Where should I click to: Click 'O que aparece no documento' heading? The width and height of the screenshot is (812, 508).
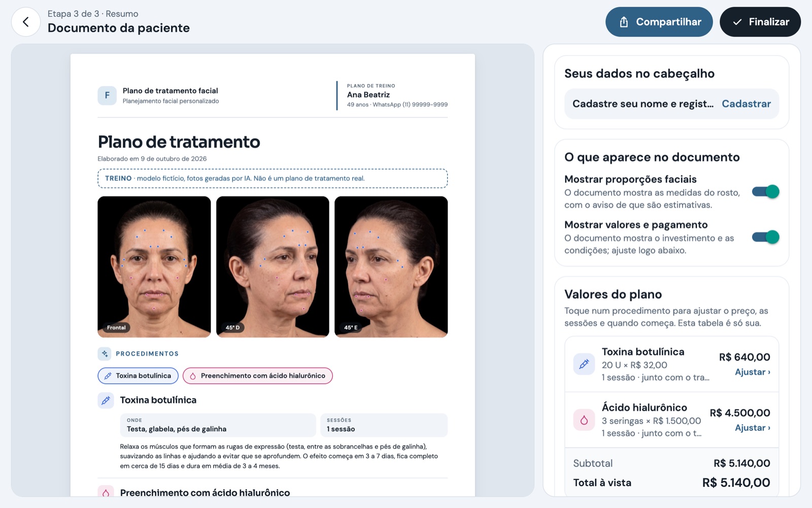point(652,157)
